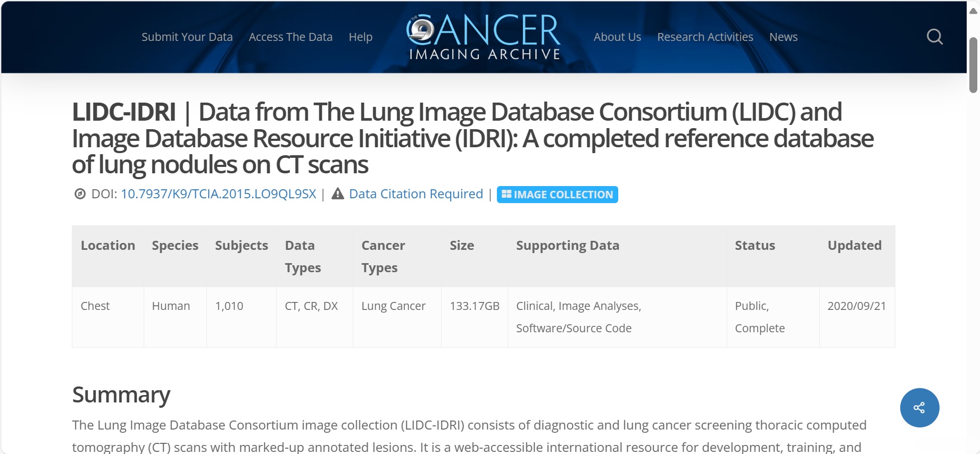The image size is (980, 454).
Task: Open the About Us menu
Action: click(x=617, y=37)
